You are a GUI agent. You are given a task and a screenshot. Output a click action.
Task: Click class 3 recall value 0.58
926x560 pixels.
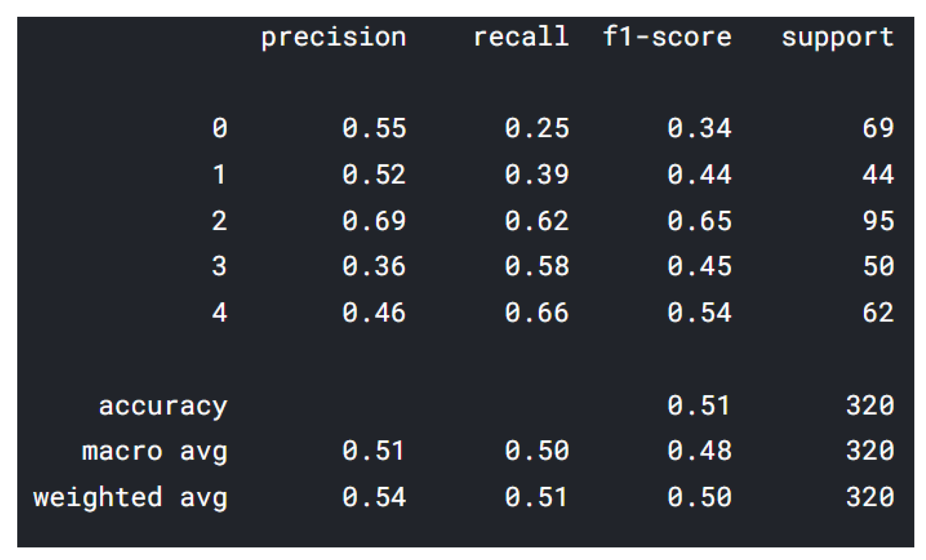click(x=537, y=266)
